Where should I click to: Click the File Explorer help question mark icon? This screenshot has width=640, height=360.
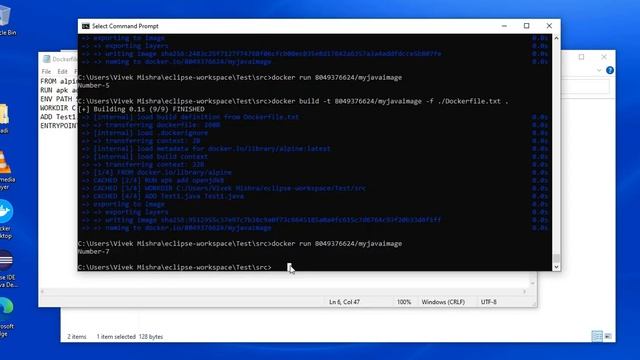point(610,70)
